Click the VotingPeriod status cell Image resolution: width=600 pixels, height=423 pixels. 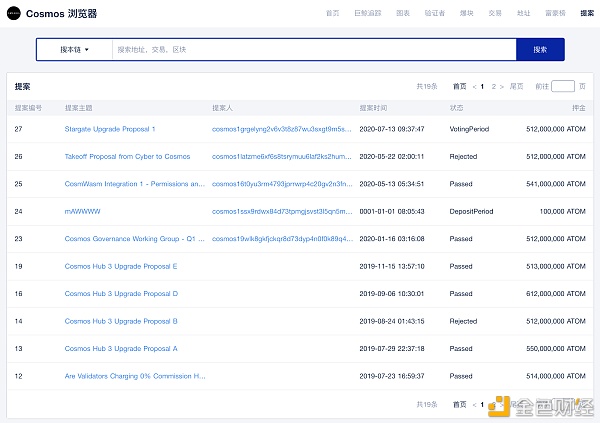point(469,129)
